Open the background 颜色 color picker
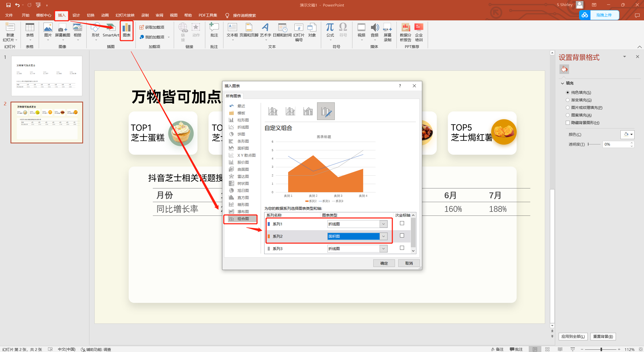644x352 pixels. coord(627,134)
